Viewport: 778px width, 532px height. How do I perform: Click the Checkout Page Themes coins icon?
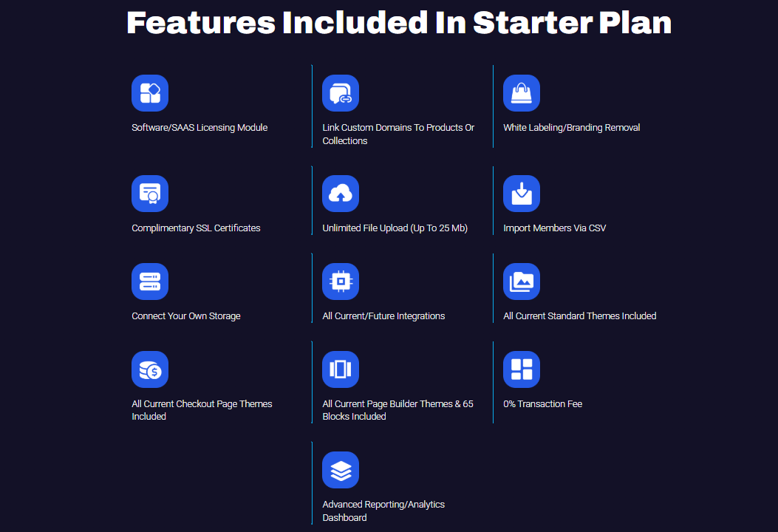coord(150,369)
